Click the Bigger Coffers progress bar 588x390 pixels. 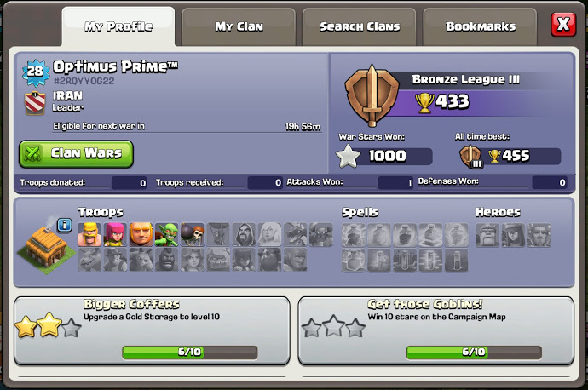click(190, 353)
